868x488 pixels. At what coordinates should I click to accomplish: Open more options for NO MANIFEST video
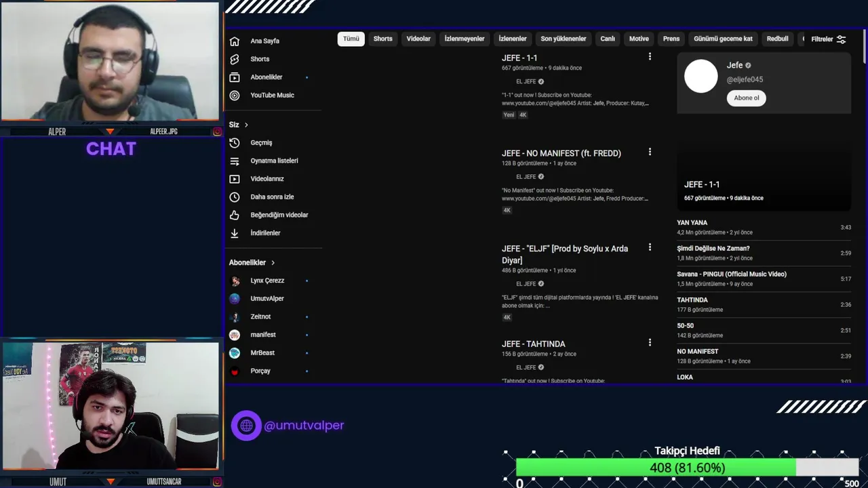(x=650, y=152)
